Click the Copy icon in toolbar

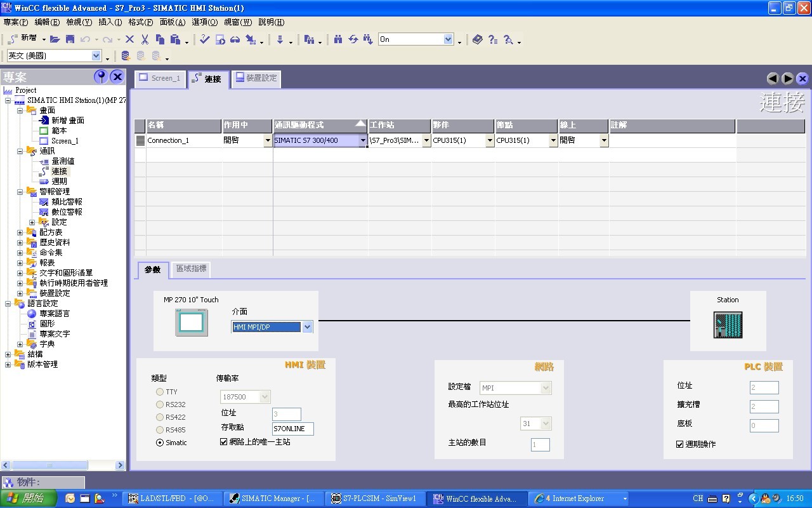(160, 39)
